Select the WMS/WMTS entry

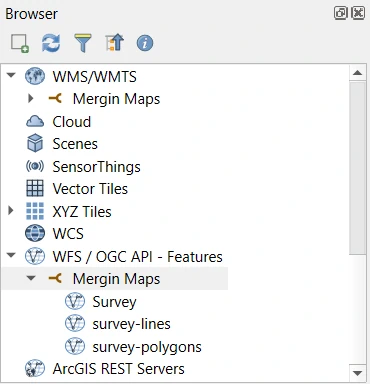94,77
